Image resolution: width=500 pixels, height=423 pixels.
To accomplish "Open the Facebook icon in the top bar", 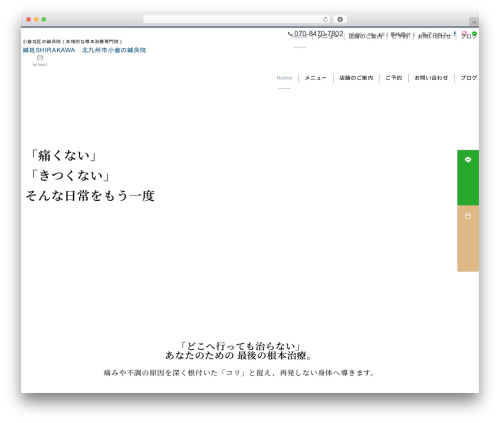I will click(x=455, y=33).
